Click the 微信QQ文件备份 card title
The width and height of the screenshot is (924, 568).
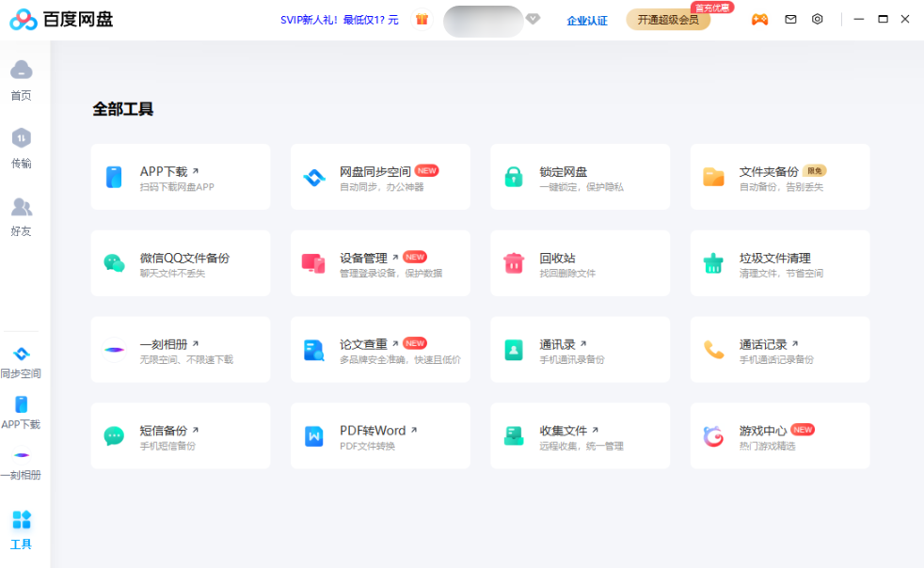click(x=184, y=258)
